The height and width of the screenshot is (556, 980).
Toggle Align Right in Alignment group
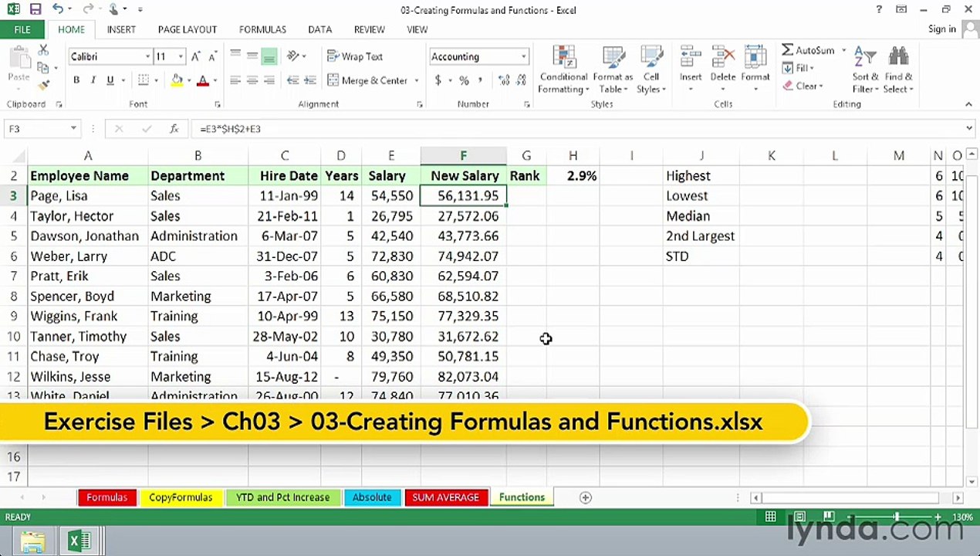269,80
